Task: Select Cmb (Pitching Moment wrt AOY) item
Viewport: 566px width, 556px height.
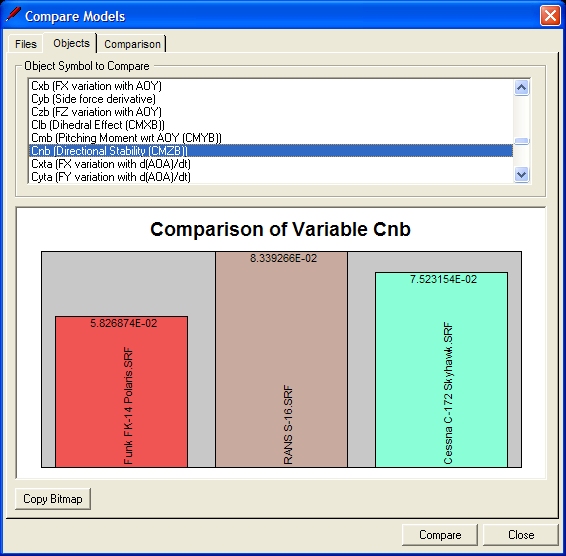Action: click(270, 138)
